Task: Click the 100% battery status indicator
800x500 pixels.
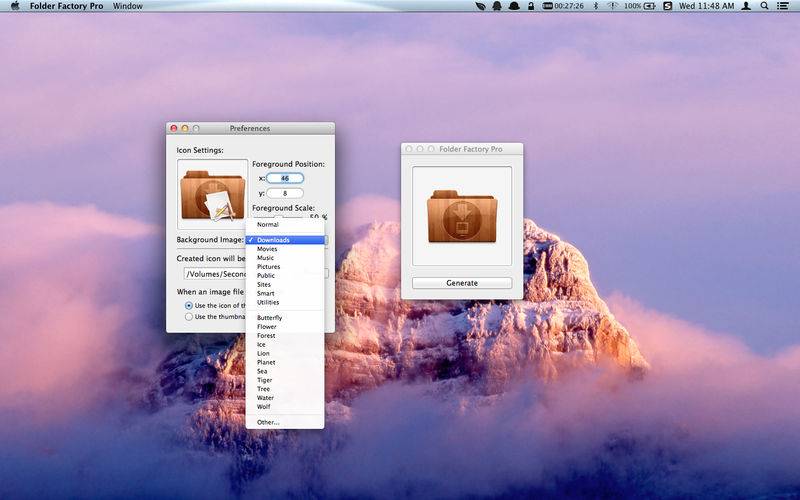Action: (x=639, y=6)
